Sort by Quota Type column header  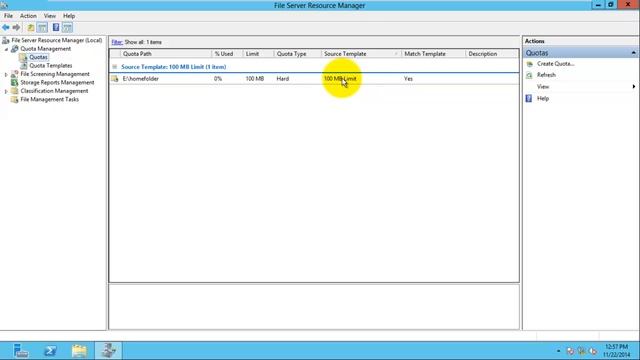pyautogui.click(x=298, y=53)
